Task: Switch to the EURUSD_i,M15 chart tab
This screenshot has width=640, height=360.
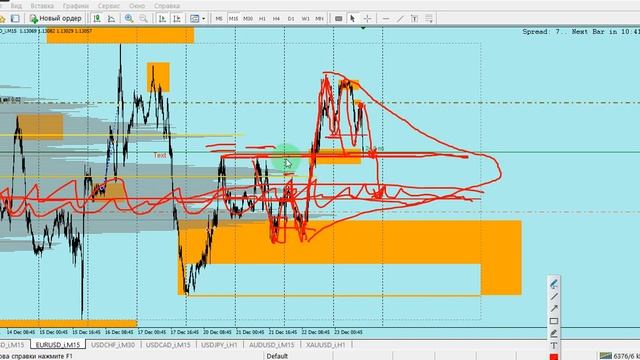Action: [x=58, y=345]
